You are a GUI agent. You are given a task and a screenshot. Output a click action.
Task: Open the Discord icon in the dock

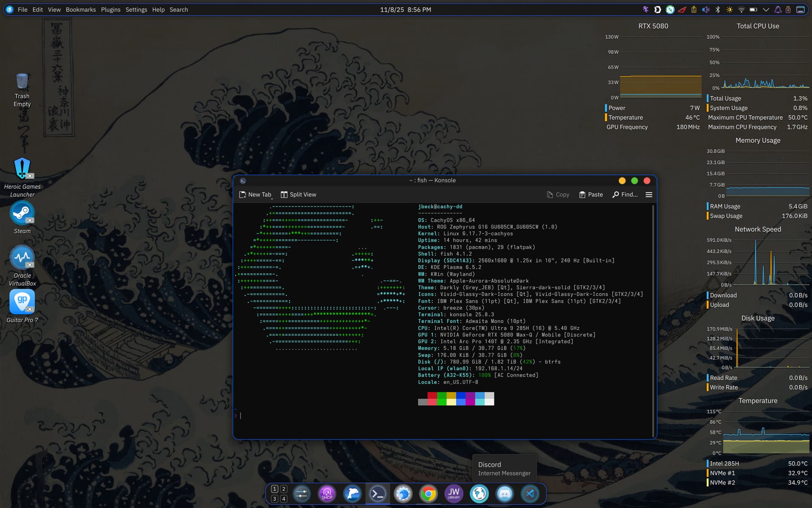point(505,494)
